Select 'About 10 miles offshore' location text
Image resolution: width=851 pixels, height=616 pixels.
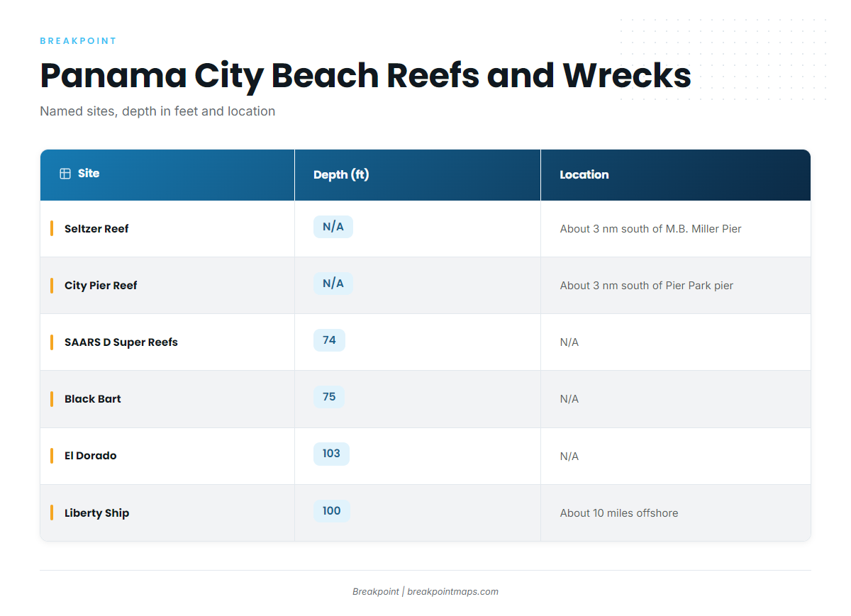coord(619,513)
